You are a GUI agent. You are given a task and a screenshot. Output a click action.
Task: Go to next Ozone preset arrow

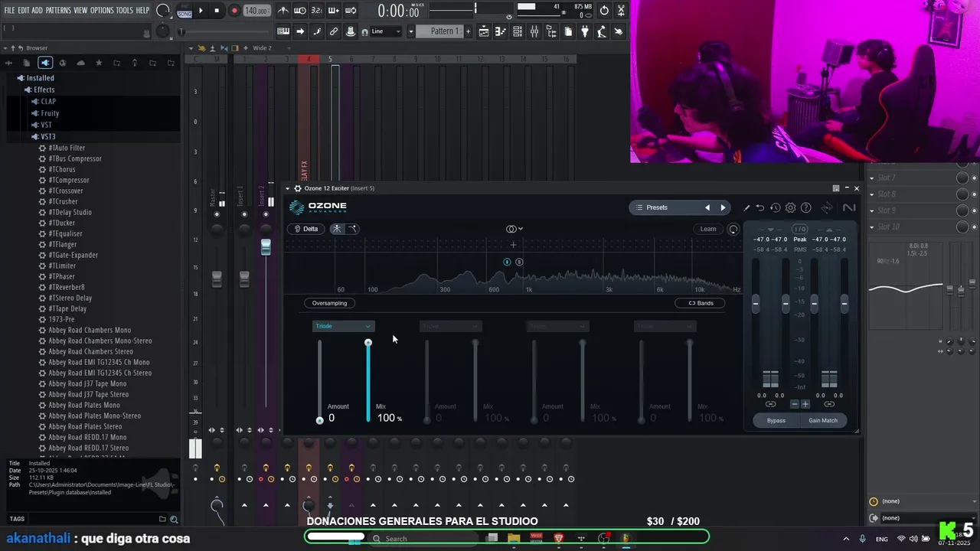pos(723,207)
